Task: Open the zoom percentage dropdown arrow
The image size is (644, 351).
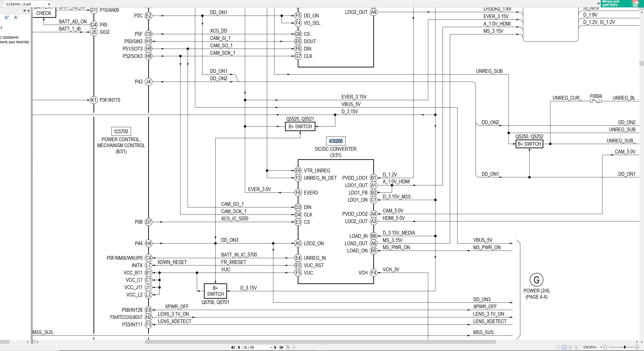Action: pyautogui.click(x=601, y=347)
